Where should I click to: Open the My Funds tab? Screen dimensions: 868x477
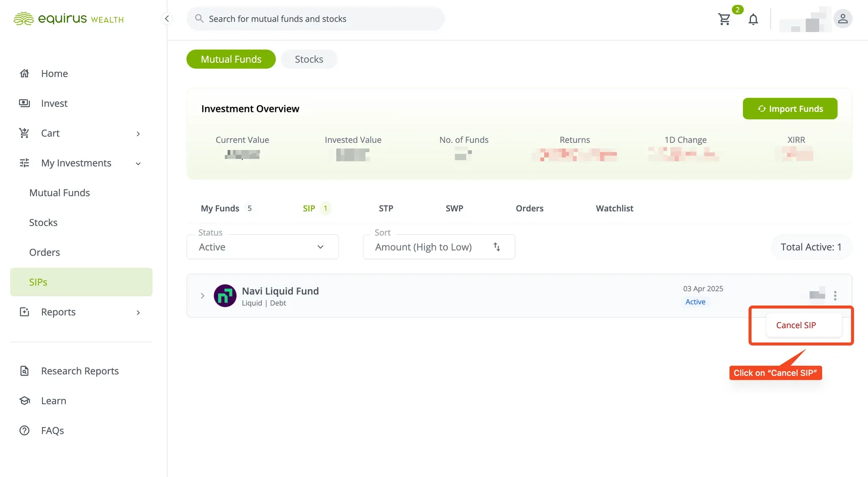227,208
